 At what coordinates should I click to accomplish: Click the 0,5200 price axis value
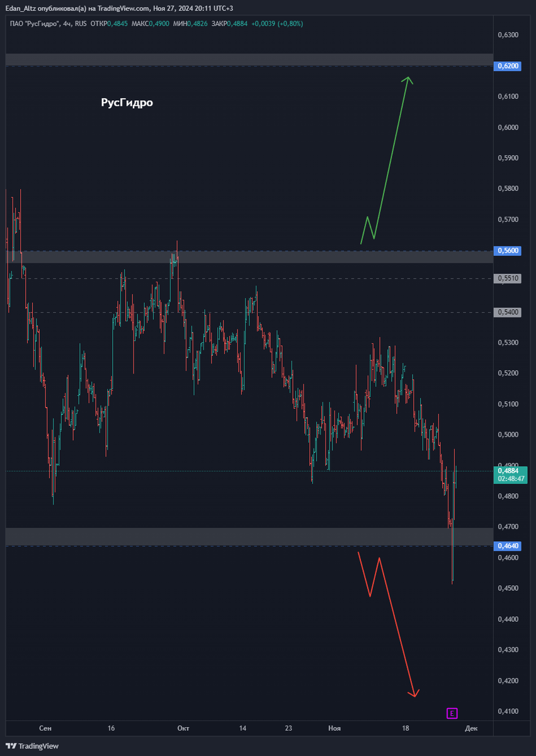coord(508,373)
